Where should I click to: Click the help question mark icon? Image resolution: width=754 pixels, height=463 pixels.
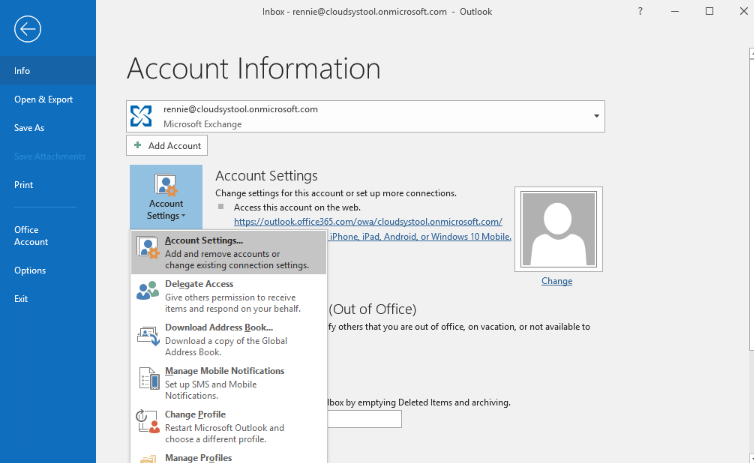click(x=640, y=12)
